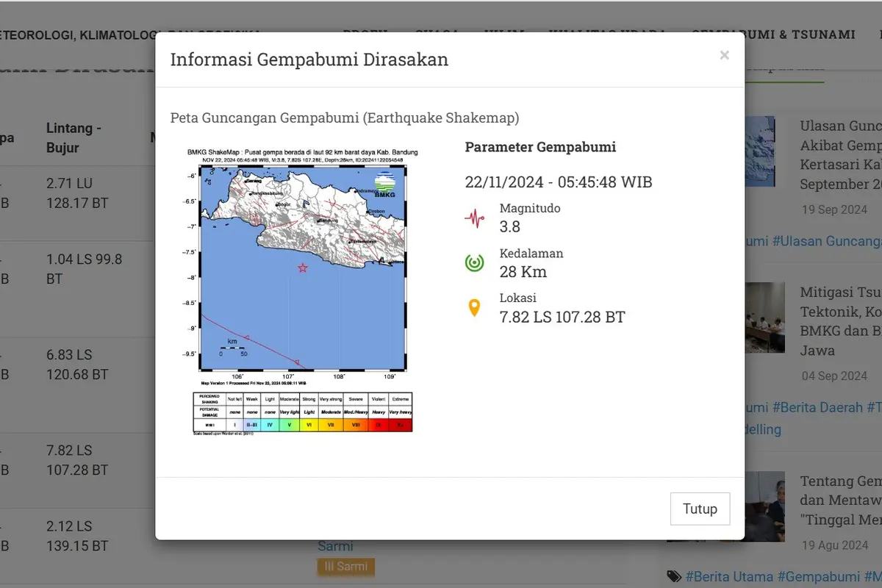
Task: Click table cell 7.82 LS 107.28 BT
Action: click(77, 460)
